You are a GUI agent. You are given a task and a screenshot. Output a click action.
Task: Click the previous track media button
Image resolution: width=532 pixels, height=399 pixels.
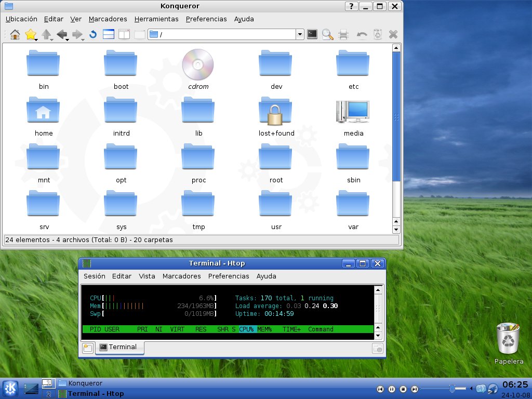click(380, 389)
